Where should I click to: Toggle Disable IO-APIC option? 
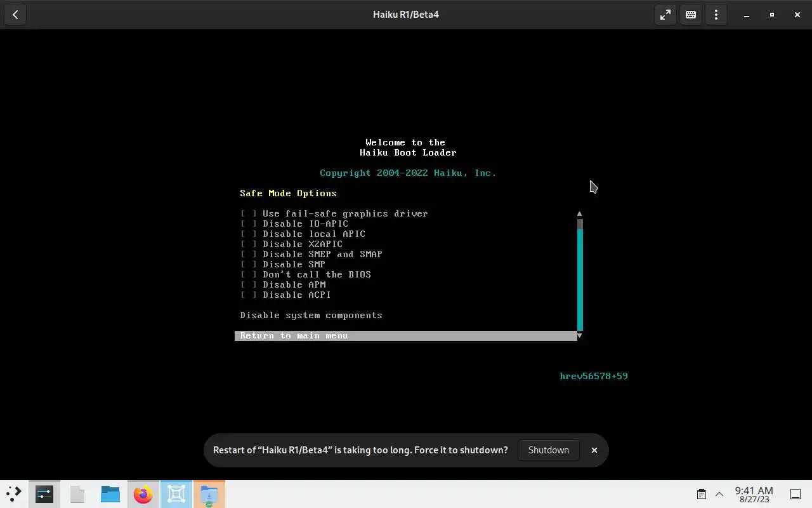(294, 224)
